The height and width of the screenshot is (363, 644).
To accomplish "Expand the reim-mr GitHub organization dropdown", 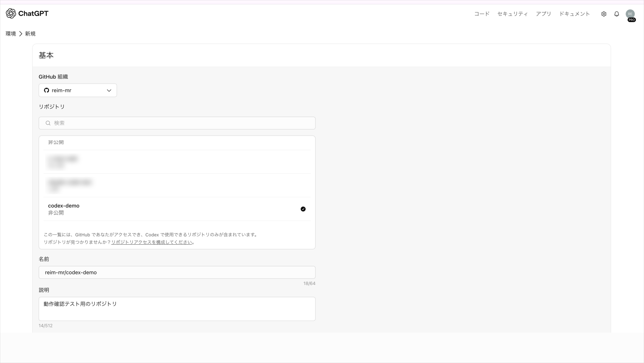I will [78, 90].
